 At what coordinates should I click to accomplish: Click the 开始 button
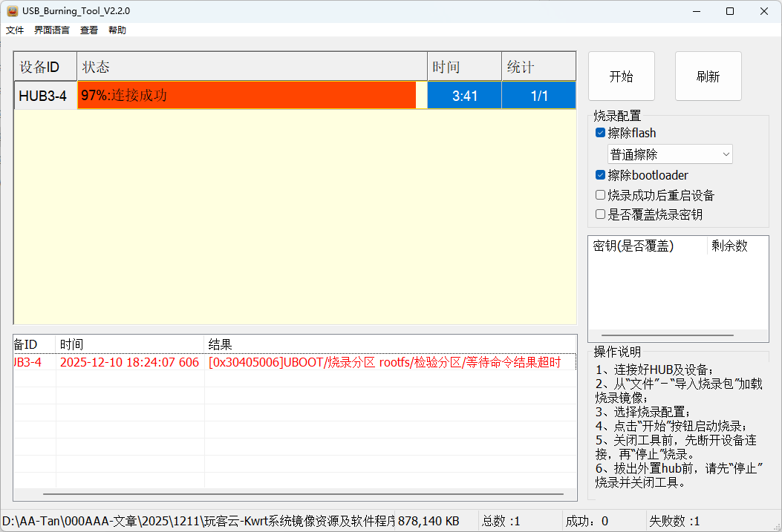tap(621, 76)
